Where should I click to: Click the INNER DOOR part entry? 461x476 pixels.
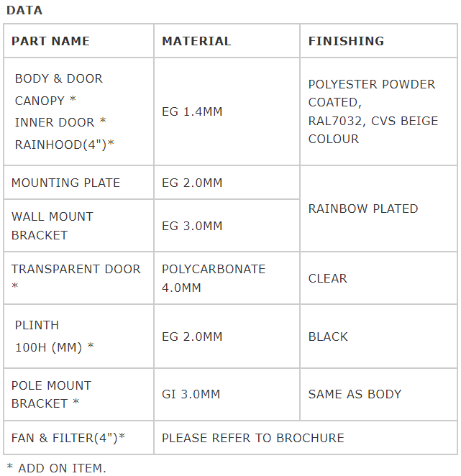coord(60,122)
